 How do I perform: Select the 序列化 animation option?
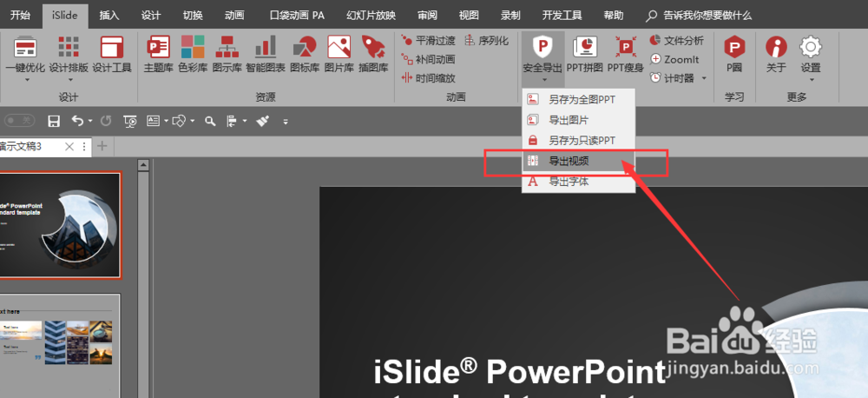(487, 41)
